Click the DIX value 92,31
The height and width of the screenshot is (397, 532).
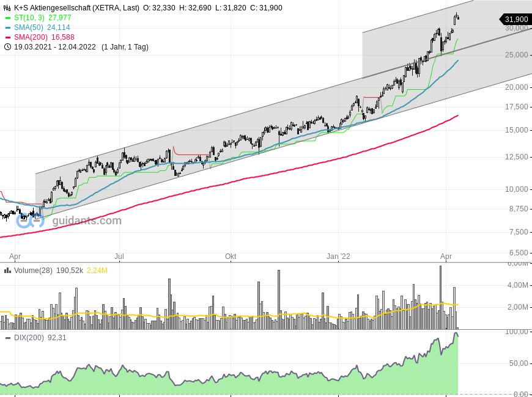(57, 338)
